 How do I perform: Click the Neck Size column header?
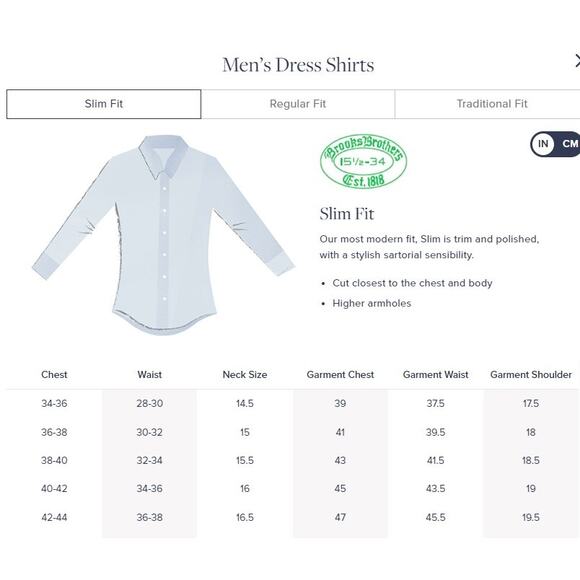coord(245,375)
